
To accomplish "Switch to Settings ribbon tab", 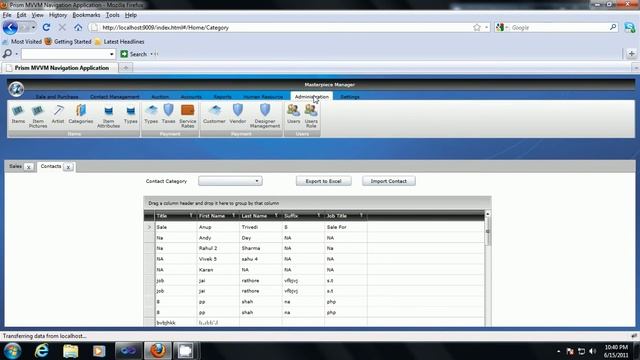I will pos(350,97).
